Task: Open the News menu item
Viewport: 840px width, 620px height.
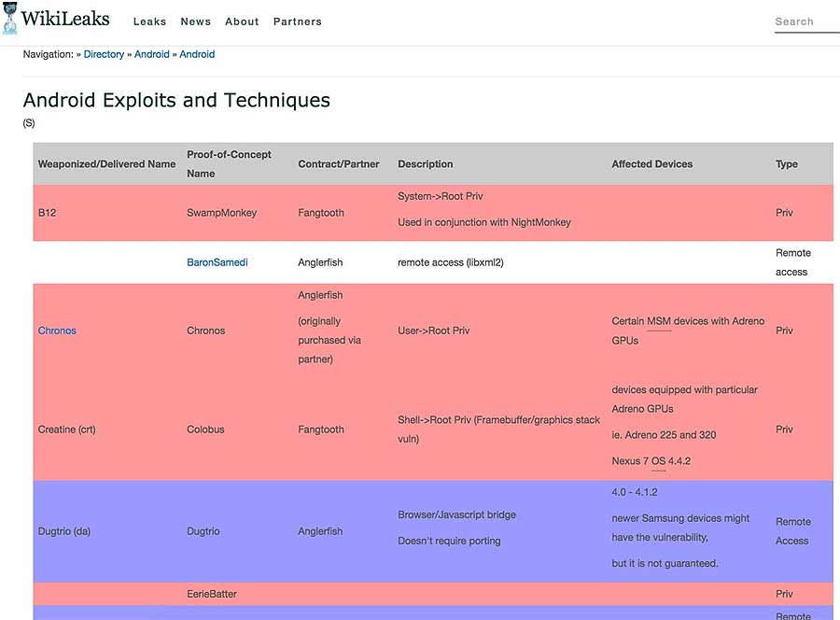Action: pyautogui.click(x=196, y=21)
